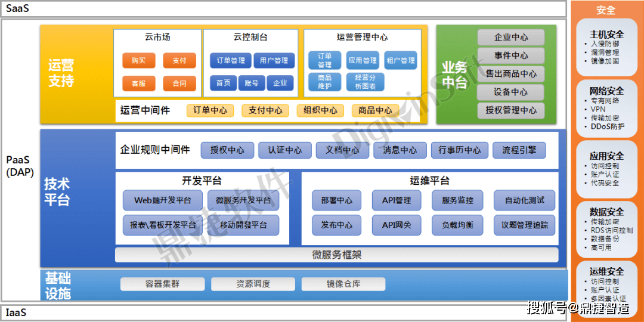Screen dimensions: 644x322
Task: Click 传输加密 under 网络安全
Action: (604, 118)
